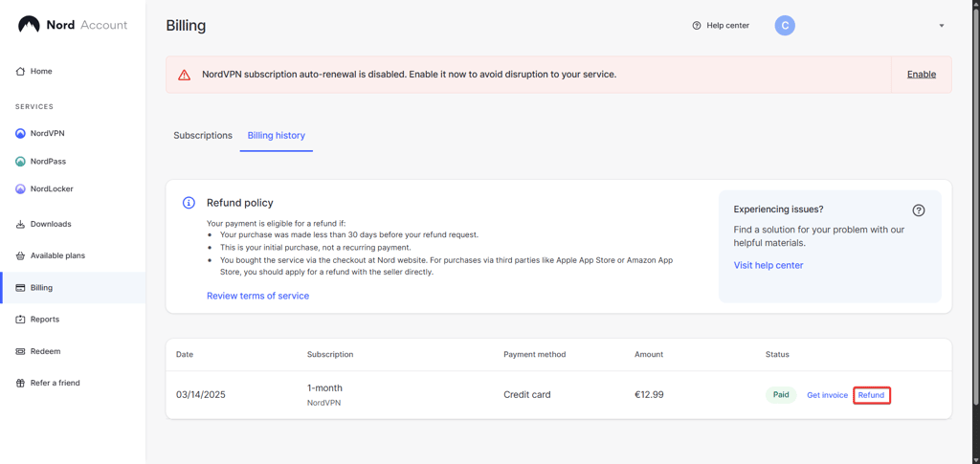Click the Date column header

click(185, 354)
